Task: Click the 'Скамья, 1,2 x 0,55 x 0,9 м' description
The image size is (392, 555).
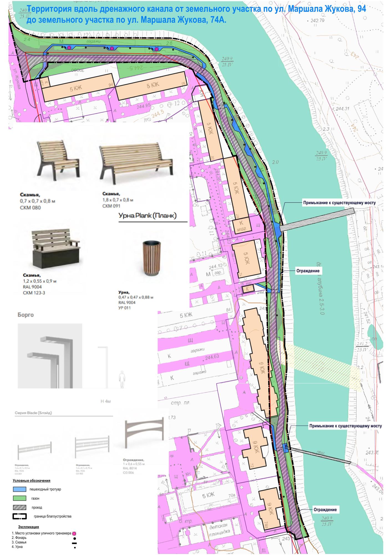Action: click(40, 284)
